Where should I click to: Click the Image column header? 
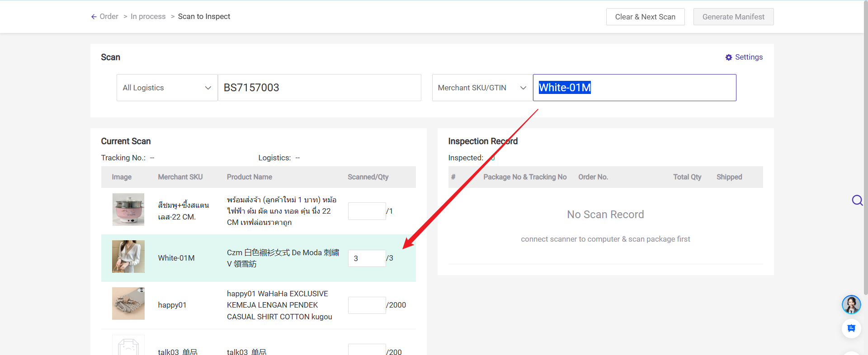click(x=122, y=177)
